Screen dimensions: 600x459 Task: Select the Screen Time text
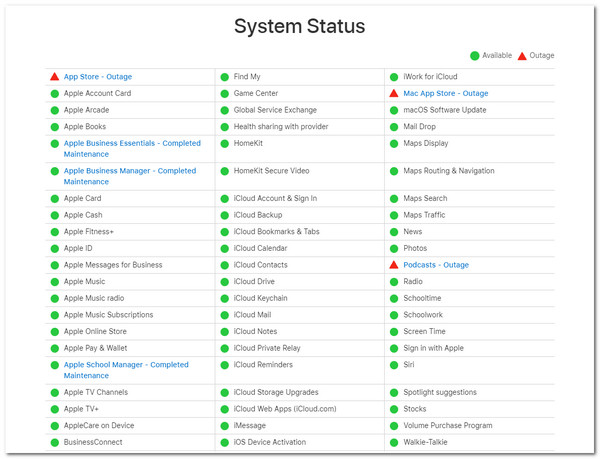click(x=424, y=332)
